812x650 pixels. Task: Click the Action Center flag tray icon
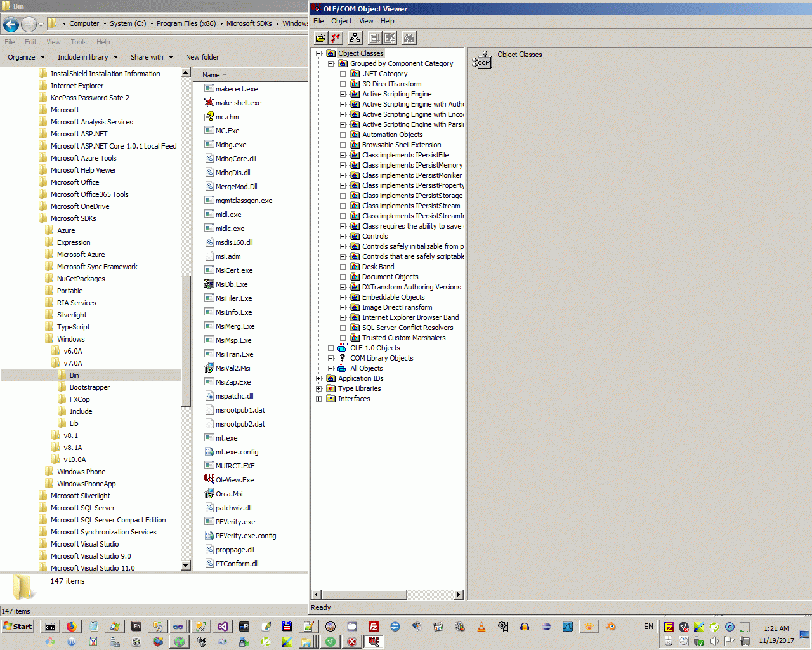[x=730, y=641]
